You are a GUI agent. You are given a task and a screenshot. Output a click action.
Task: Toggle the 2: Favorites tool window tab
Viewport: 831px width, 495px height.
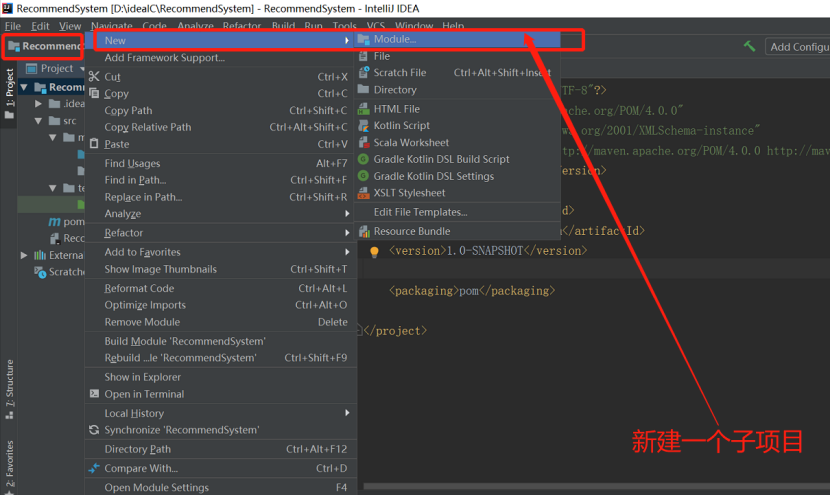(x=9, y=467)
